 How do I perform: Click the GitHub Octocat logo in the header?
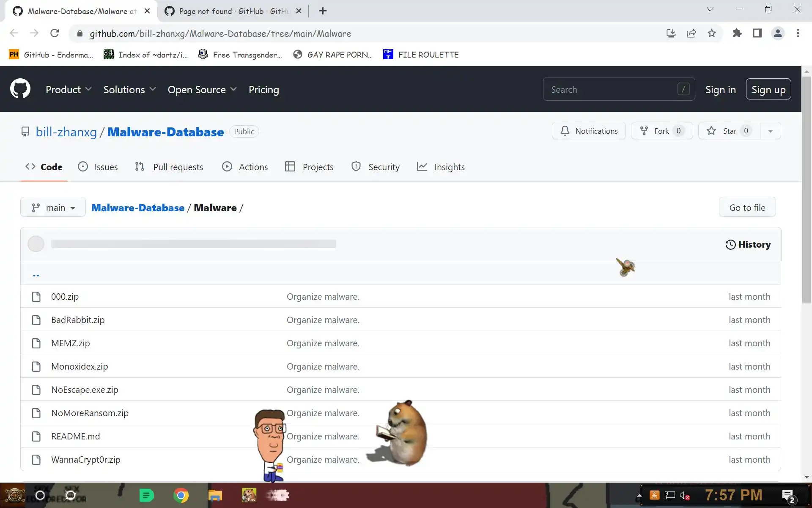click(x=20, y=89)
